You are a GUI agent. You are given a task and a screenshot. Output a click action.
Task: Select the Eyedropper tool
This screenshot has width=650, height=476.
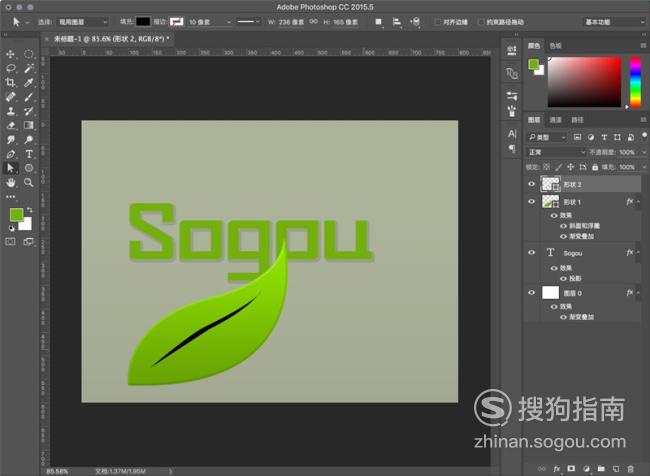point(29,83)
